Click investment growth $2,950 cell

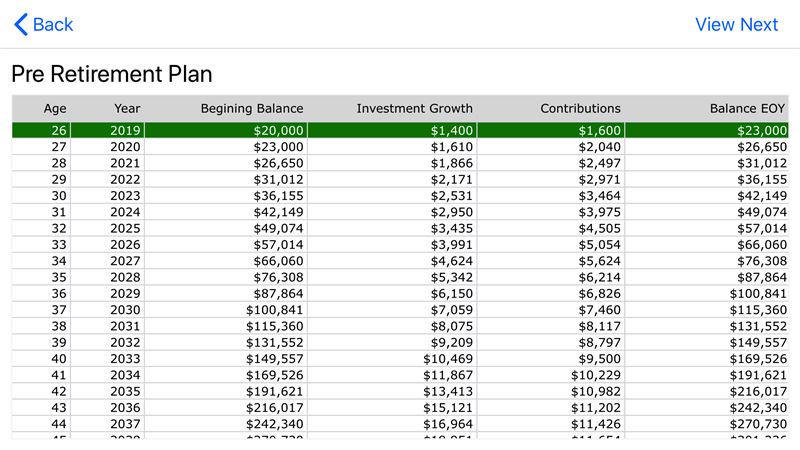pyautogui.click(x=392, y=212)
